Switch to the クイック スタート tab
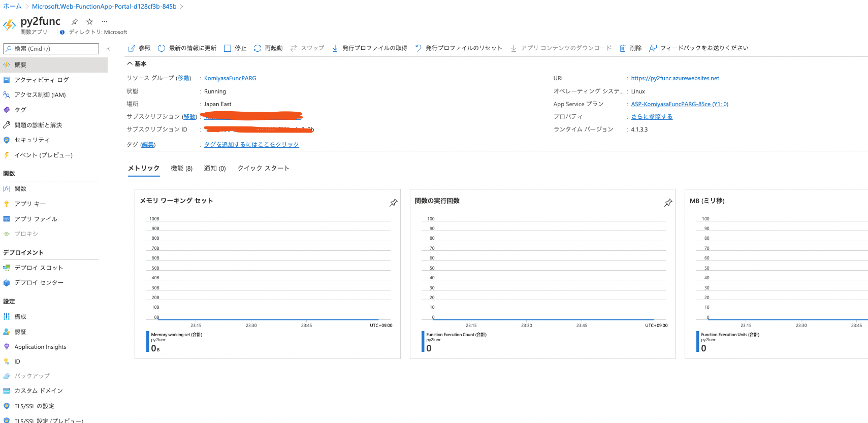868x423 pixels. point(264,168)
